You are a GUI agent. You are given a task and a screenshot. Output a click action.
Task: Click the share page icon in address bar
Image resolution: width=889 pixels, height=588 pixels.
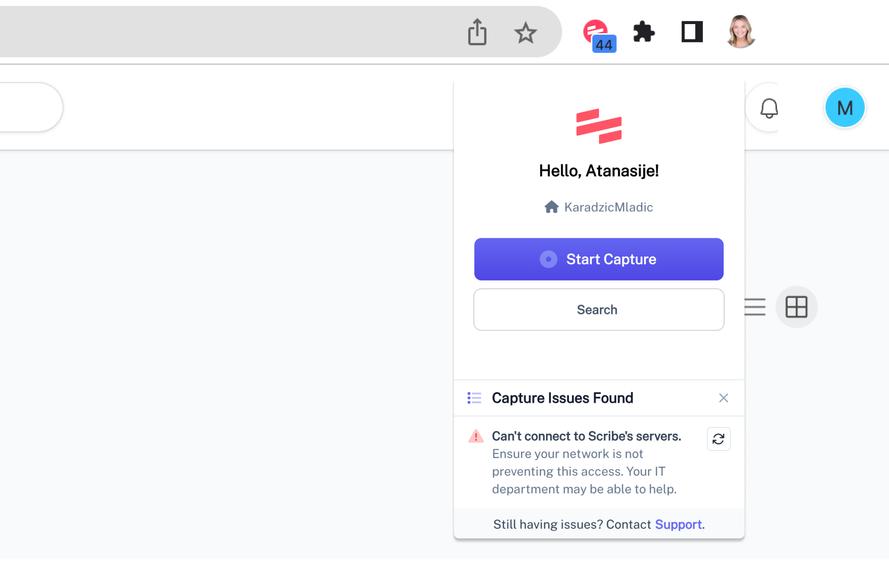(x=477, y=32)
